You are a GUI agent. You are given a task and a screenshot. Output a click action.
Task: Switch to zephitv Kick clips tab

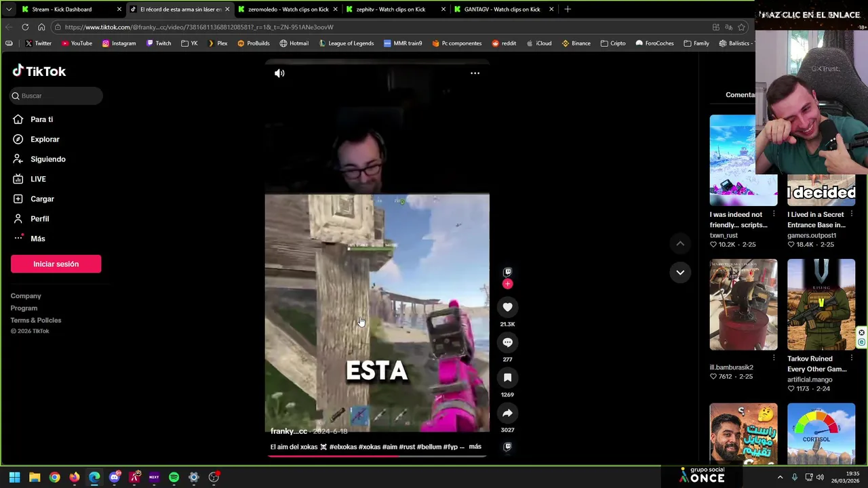click(x=397, y=9)
